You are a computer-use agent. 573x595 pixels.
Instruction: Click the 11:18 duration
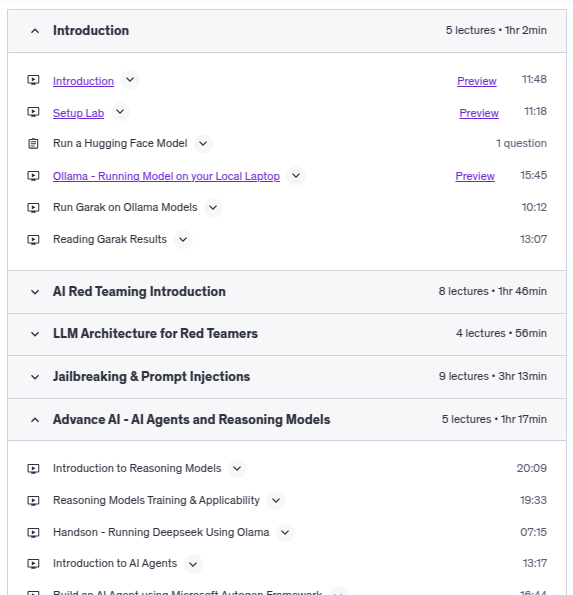pyautogui.click(x=535, y=111)
